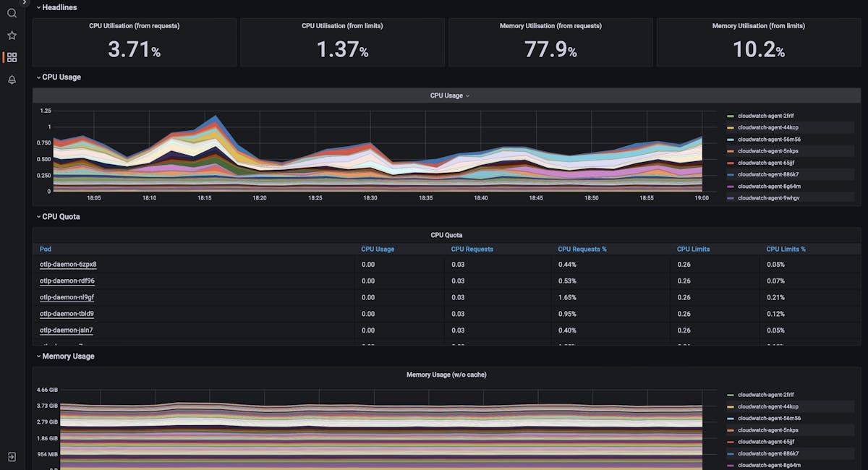Open the otlp-daemon-nl9gf pod link
This screenshot has width=868, height=470.
(67, 297)
